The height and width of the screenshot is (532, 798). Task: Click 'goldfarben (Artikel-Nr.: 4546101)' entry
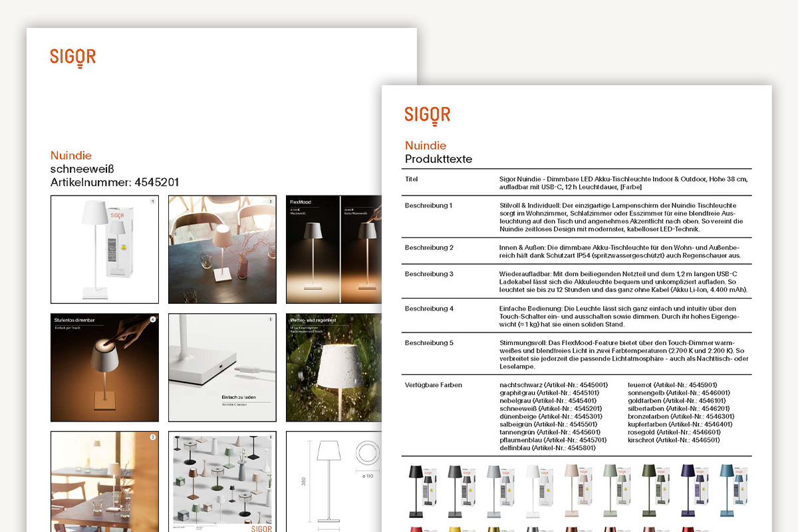point(677,401)
